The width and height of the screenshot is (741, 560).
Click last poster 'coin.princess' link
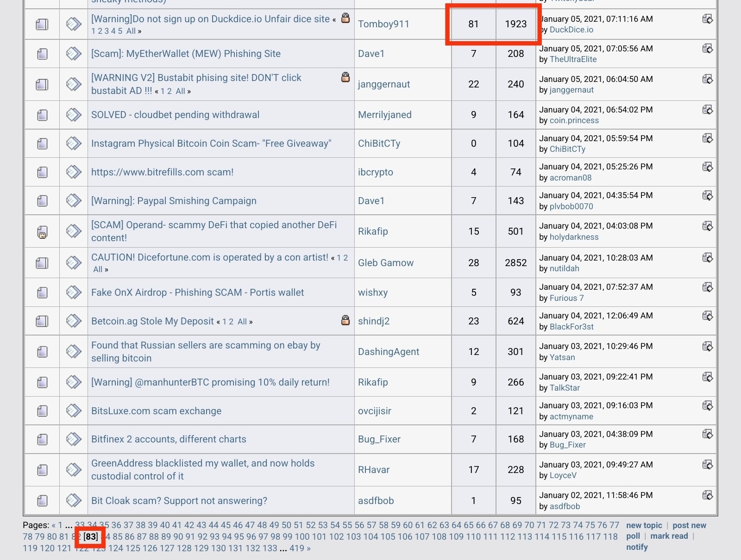(574, 120)
